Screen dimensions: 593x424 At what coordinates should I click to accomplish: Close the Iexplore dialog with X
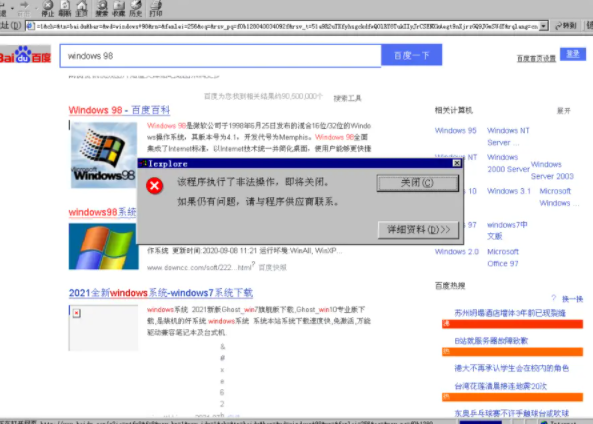tap(457, 163)
